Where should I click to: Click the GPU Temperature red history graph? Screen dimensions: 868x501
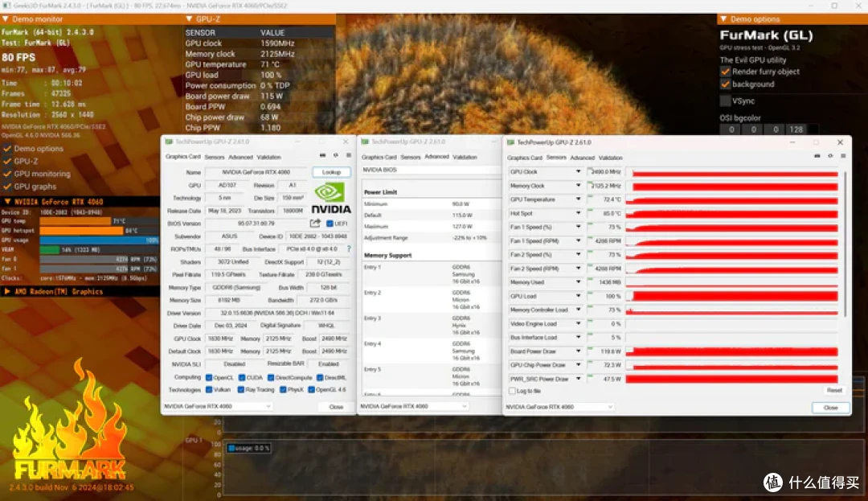pyautogui.click(x=732, y=199)
